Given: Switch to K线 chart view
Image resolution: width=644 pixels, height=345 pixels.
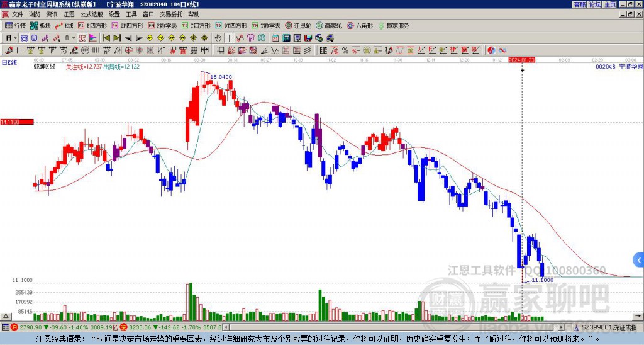Looking at the screenshot, I should pyautogui.click(x=65, y=25).
